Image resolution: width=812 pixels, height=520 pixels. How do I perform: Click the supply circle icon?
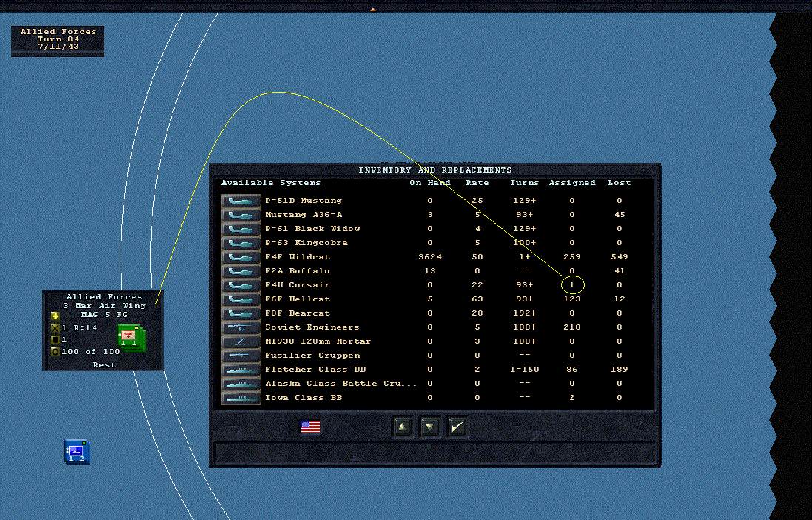coord(56,352)
